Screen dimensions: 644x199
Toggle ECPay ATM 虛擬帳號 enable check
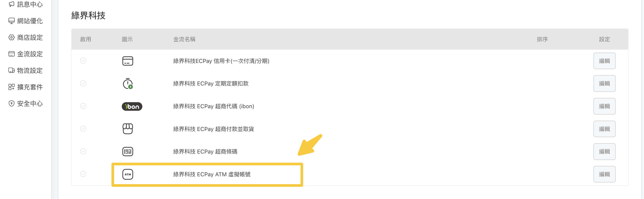(83, 174)
